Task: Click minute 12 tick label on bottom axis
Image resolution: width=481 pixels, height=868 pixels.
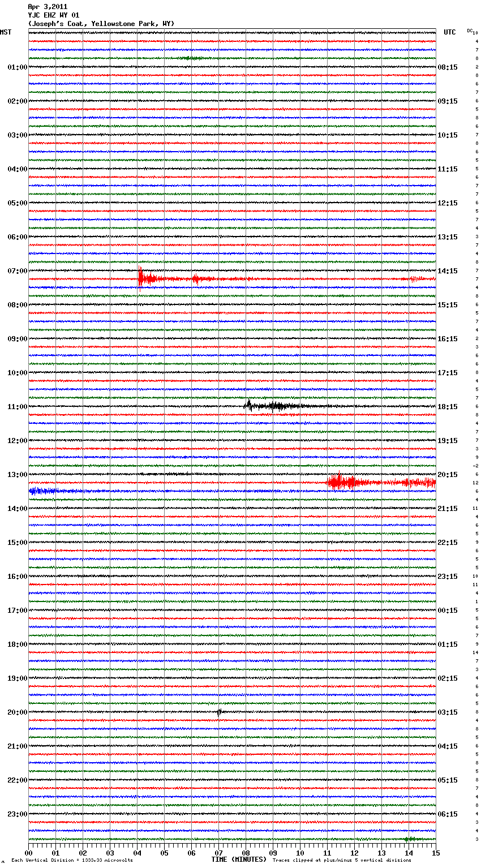Action: click(x=354, y=852)
